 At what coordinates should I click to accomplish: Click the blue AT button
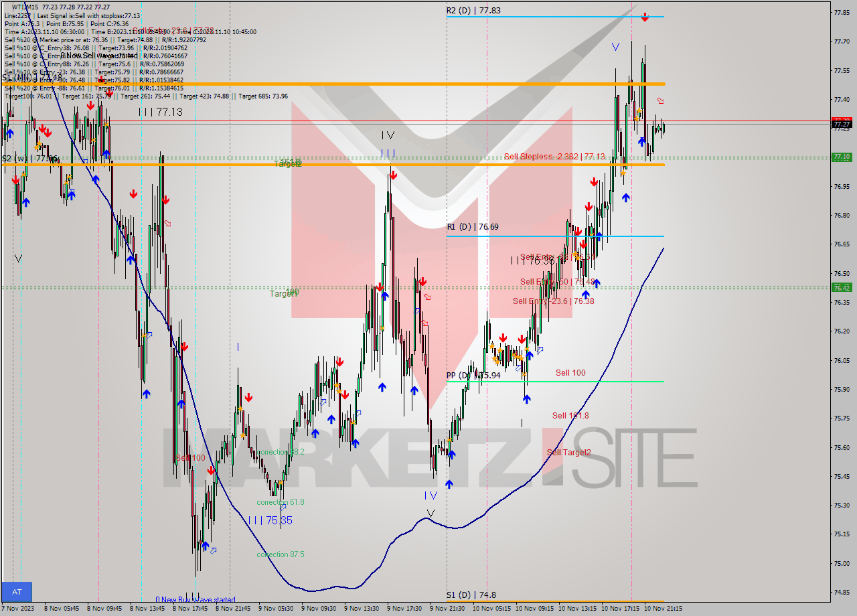tap(17, 592)
